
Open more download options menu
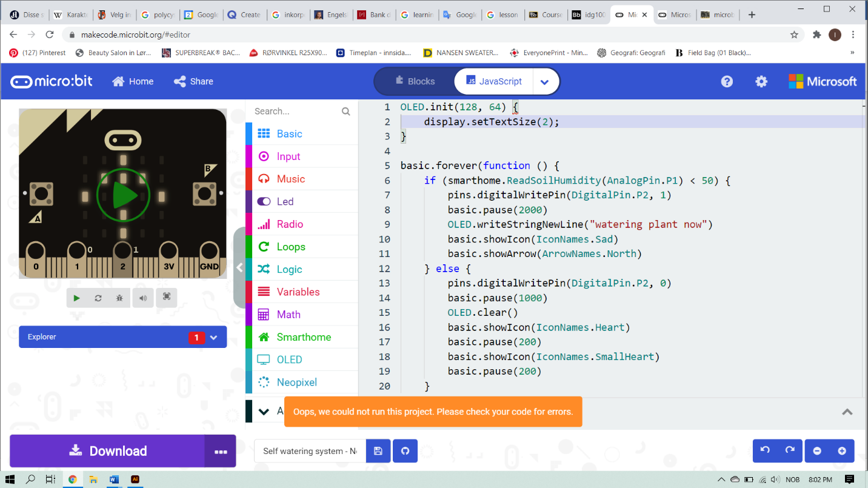tap(220, 451)
